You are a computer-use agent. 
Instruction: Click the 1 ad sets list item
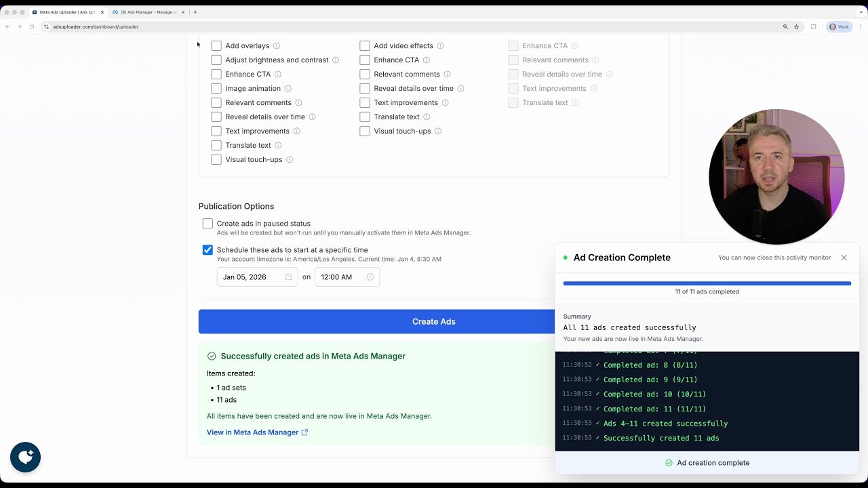[231, 388]
